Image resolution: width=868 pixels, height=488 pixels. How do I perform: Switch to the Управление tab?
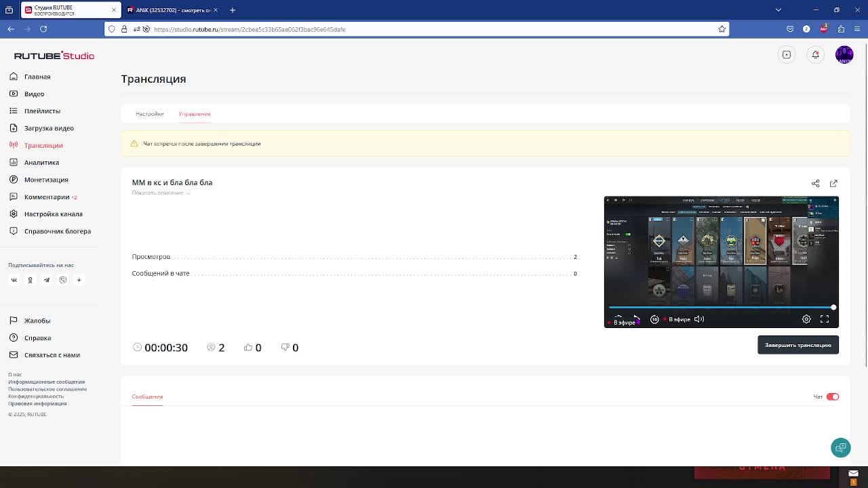coord(195,114)
